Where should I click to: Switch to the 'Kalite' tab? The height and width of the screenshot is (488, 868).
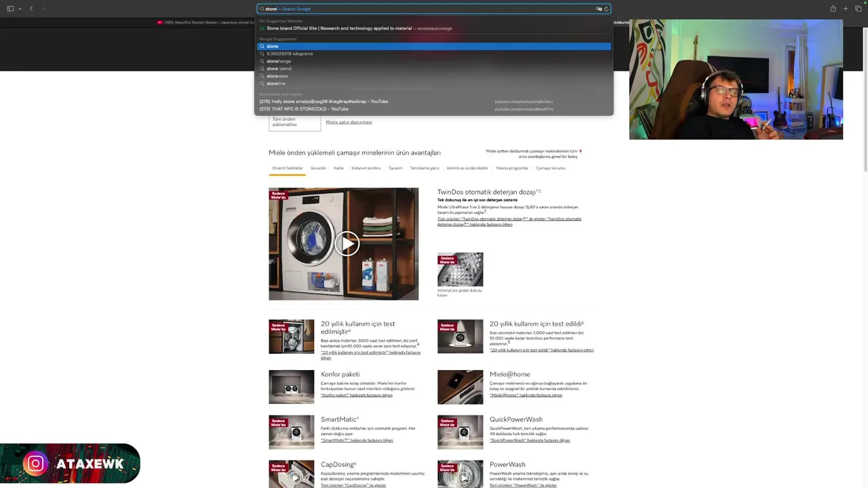tap(338, 168)
